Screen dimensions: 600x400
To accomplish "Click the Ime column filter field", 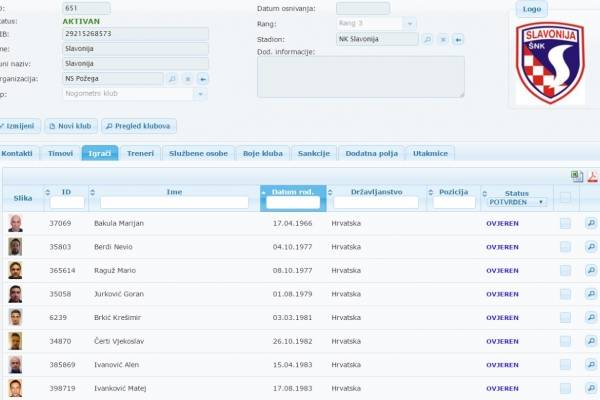I will [174, 202].
